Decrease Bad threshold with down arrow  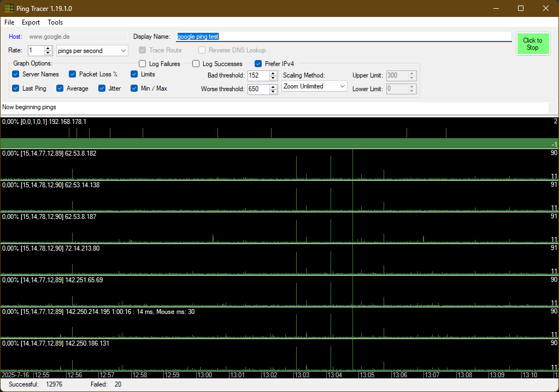(273, 78)
